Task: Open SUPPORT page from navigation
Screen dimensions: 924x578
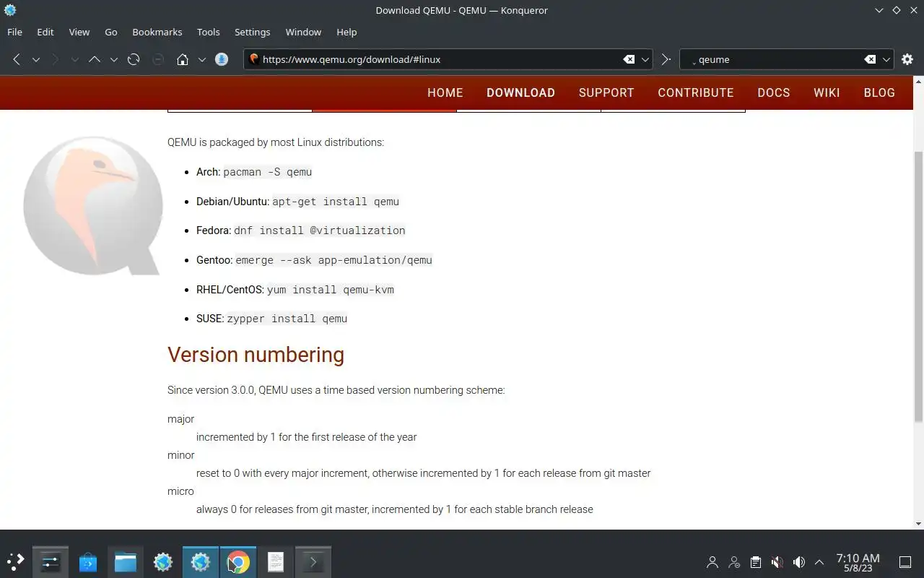Action: click(606, 92)
